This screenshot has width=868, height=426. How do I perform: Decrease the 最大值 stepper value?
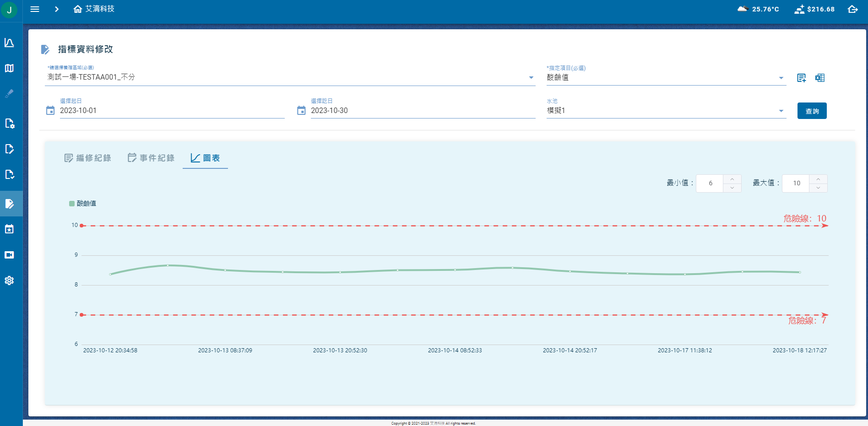pyautogui.click(x=818, y=188)
